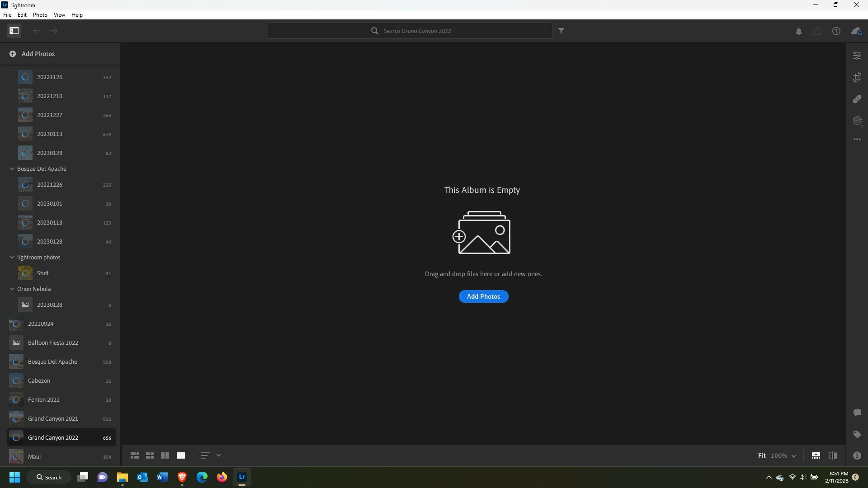The width and height of the screenshot is (868, 488).
Task: Select the Crop and Rotate tool
Action: point(857,77)
